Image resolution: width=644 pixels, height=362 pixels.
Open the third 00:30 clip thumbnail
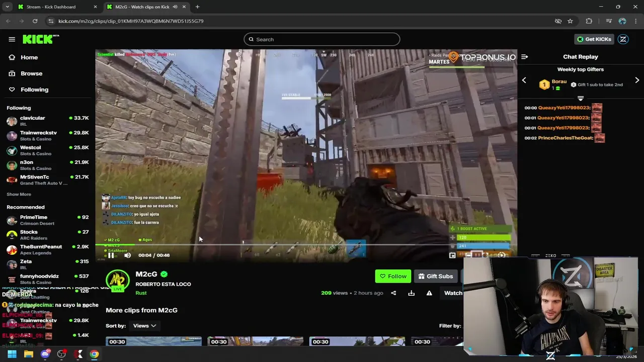pyautogui.click(x=357, y=341)
